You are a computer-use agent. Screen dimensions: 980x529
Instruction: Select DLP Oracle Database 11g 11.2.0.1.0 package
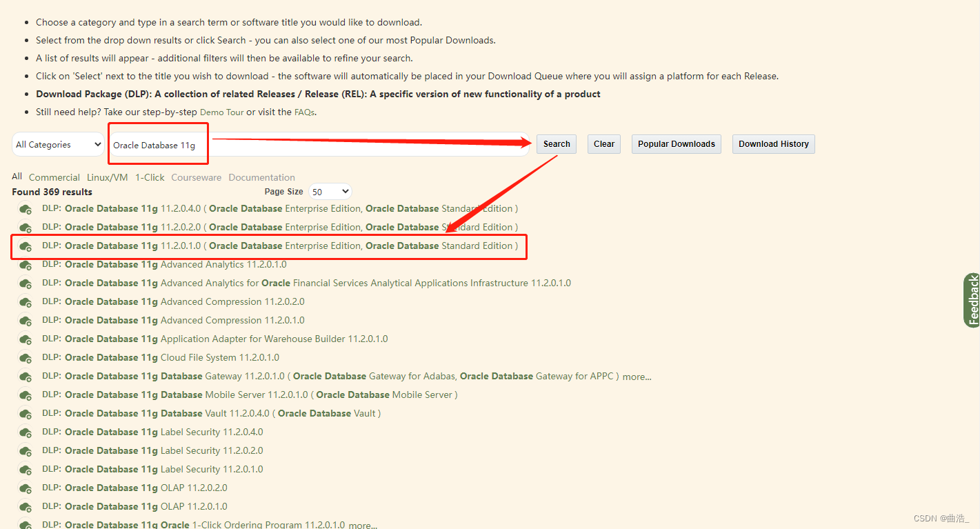[280, 246]
